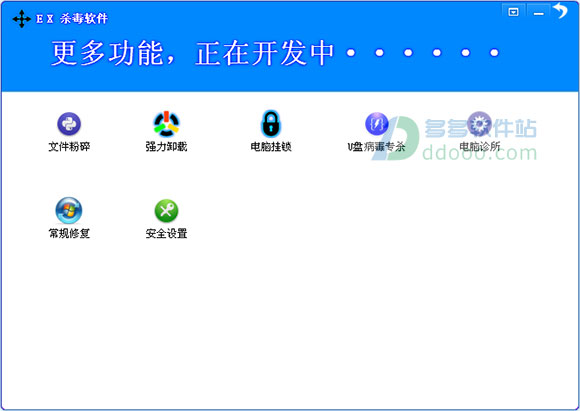Open the U盘病毒专杀 tool icon
The width and height of the screenshot is (580, 411).
click(x=377, y=124)
